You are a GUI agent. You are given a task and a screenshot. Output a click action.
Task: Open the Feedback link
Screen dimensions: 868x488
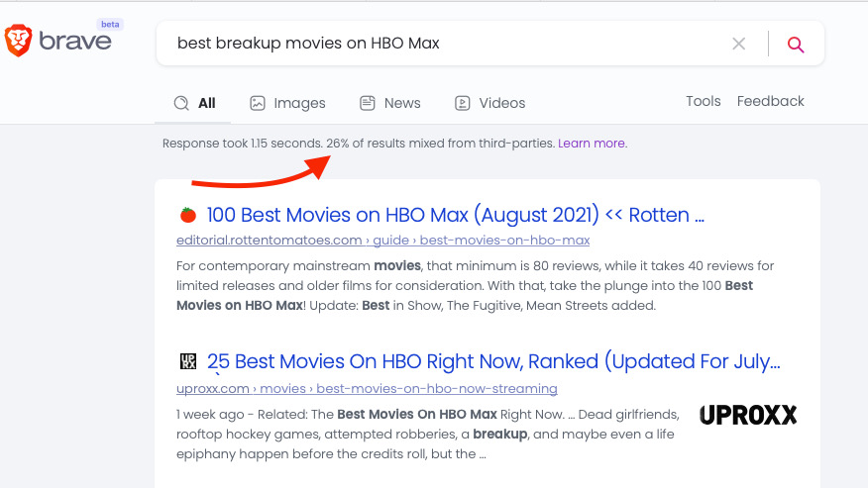[x=770, y=101]
